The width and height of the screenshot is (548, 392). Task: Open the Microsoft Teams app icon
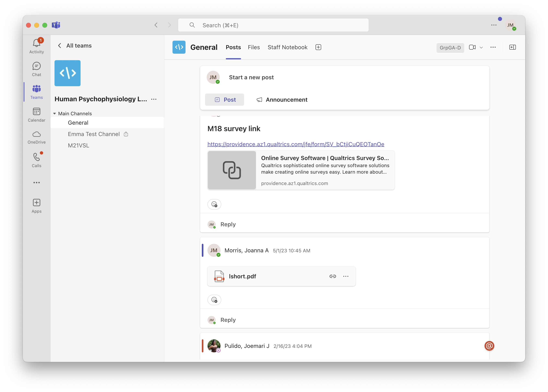click(56, 25)
